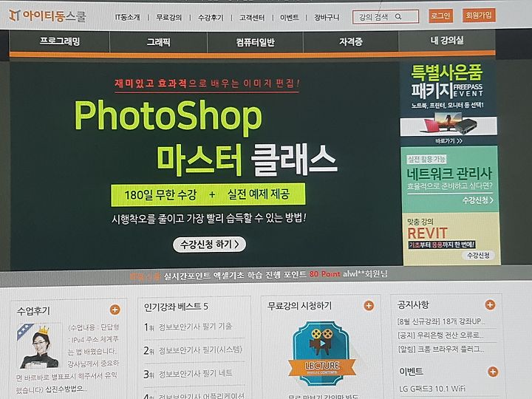Select the 그래픽 category tab
The image size is (532, 399).
pyautogui.click(x=158, y=42)
